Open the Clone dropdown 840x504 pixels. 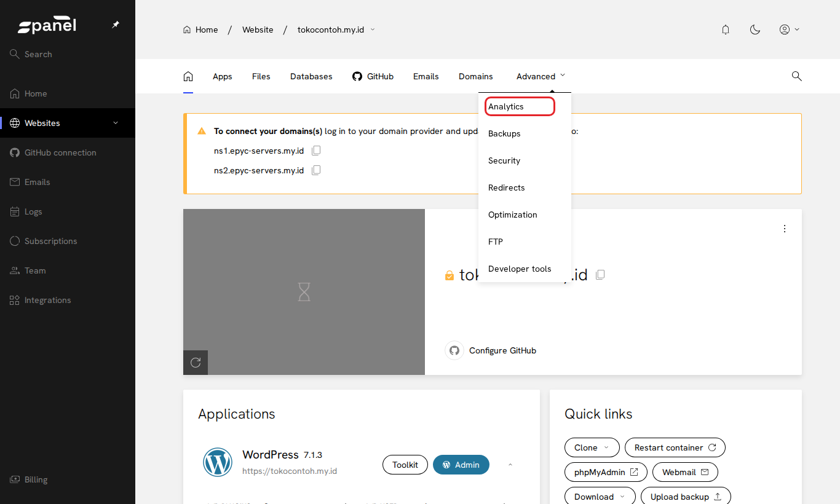pyautogui.click(x=592, y=447)
